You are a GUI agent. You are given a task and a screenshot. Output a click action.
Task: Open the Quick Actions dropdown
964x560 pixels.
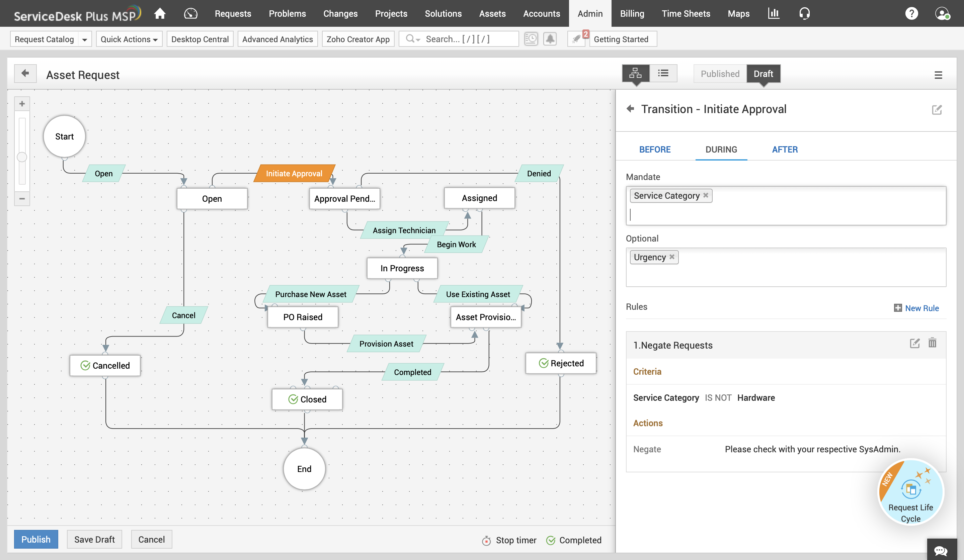[128, 39]
